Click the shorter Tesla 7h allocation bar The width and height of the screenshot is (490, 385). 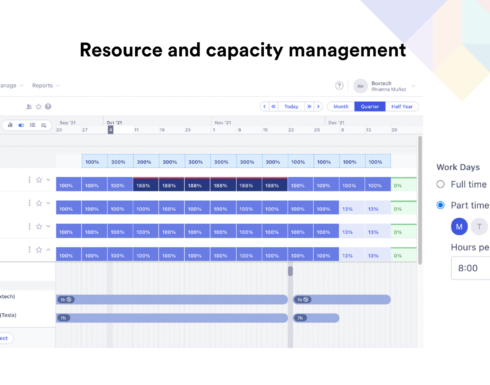pos(316,318)
